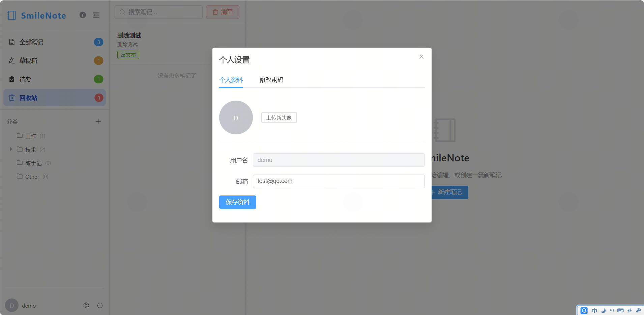The width and height of the screenshot is (644, 315).
Task: Open the info icon beside SmileNote
Action: pyautogui.click(x=83, y=15)
